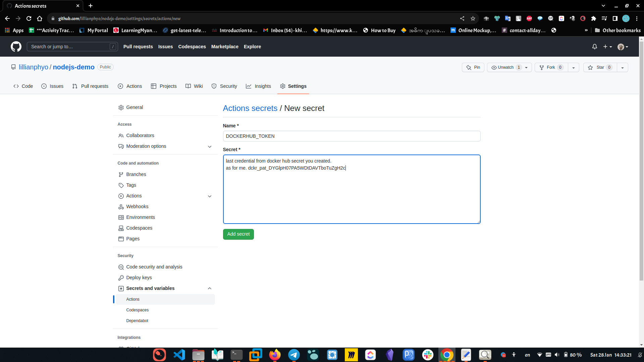644x362 pixels.
Task: Open Other bookmarks folder
Action: (618, 30)
